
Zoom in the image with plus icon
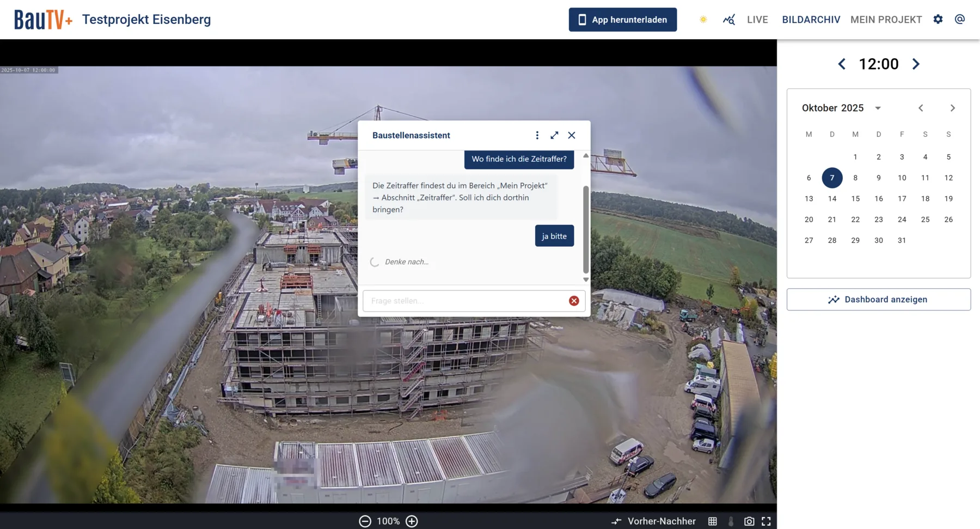[x=412, y=521]
